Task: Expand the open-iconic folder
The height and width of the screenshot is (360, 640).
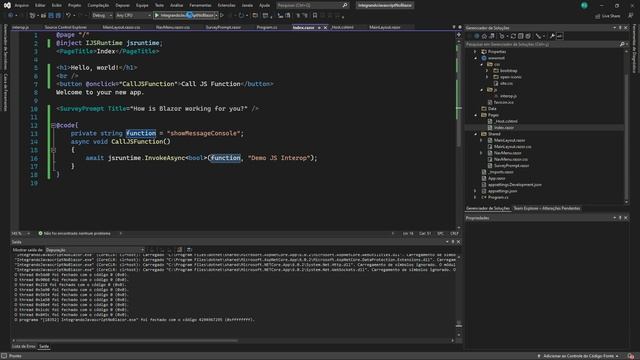Action: tap(487, 77)
